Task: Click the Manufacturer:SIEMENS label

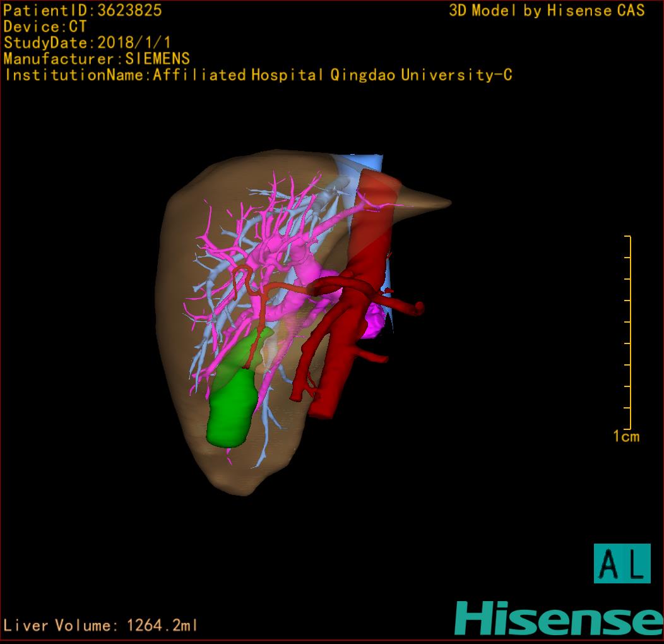Action: click(x=97, y=59)
